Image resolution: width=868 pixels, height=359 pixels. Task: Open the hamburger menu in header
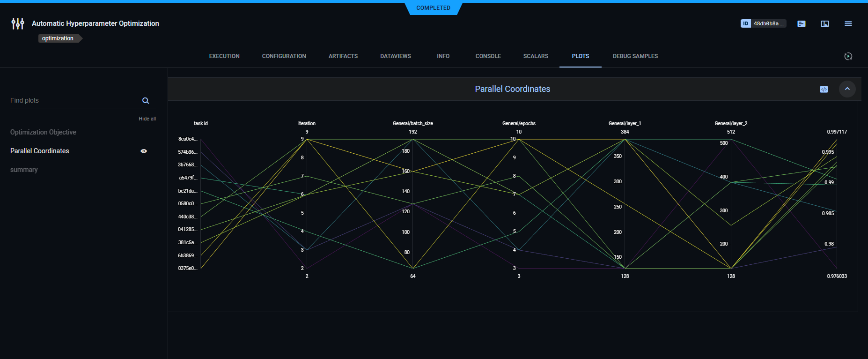pos(848,23)
